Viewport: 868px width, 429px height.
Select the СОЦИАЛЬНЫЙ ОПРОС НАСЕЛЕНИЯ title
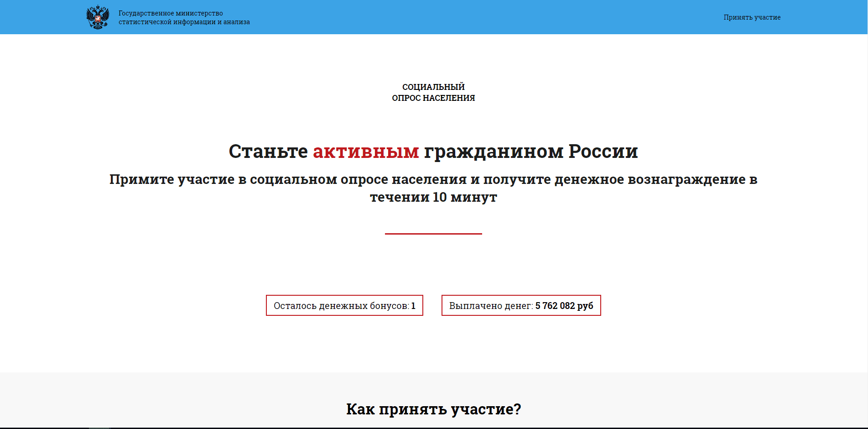point(433,92)
